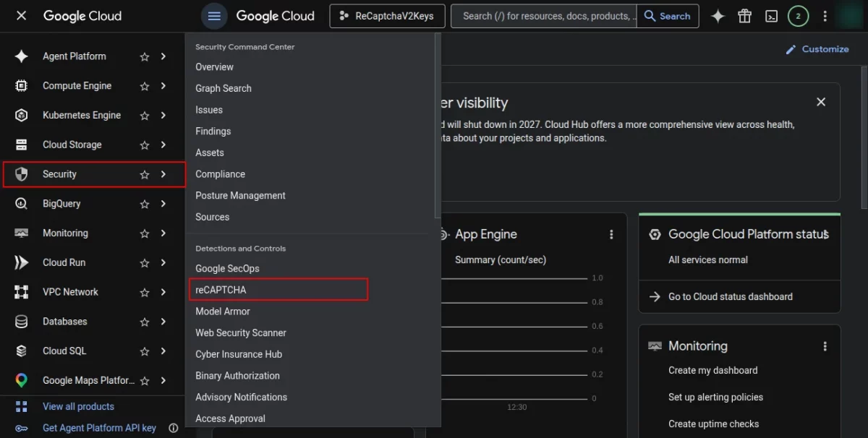Open ReCaptchaV2Keys project selector
Screen dimensions: 868x438
[x=386, y=16]
